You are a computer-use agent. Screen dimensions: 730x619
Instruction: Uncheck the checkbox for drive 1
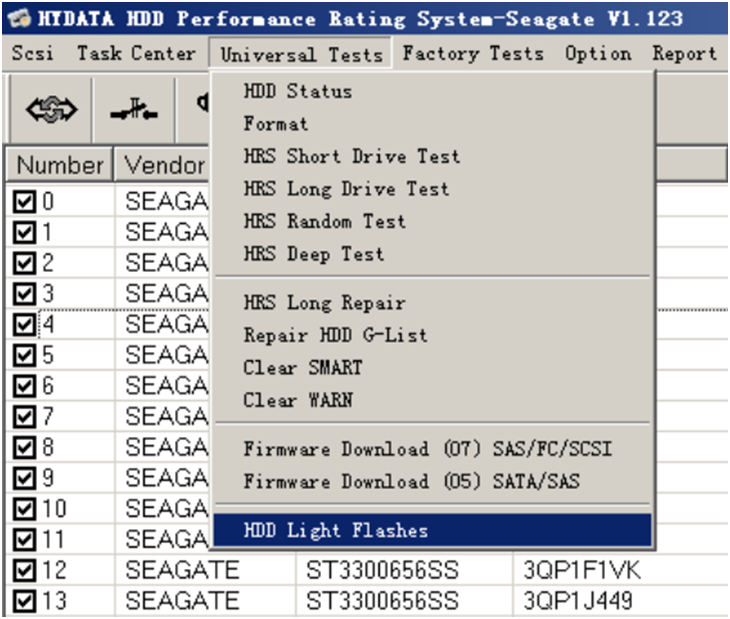pyautogui.click(x=24, y=232)
